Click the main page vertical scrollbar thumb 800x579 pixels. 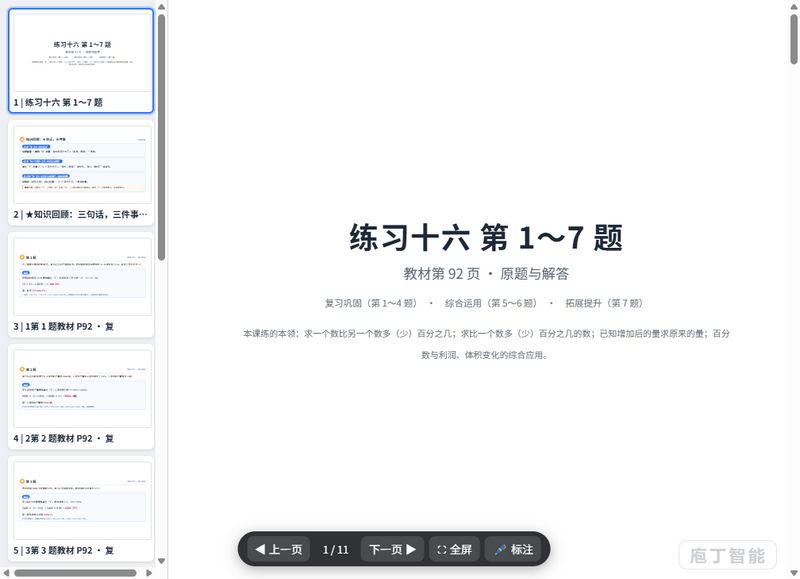pyautogui.click(x=794, y=39)
